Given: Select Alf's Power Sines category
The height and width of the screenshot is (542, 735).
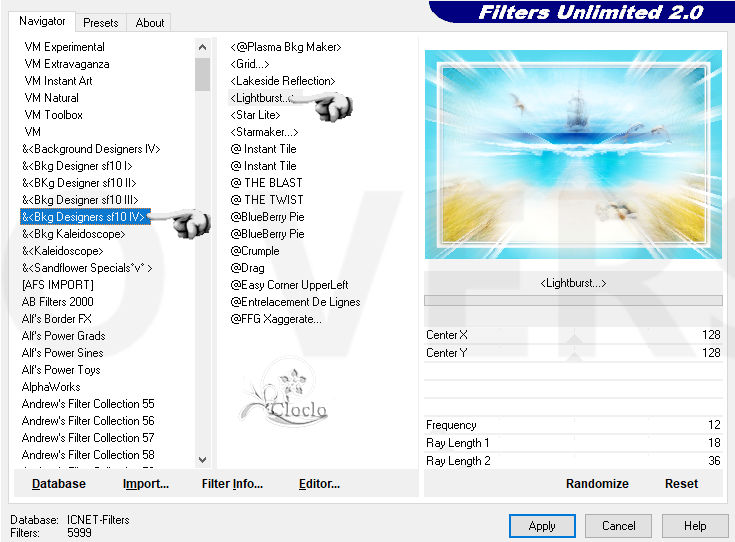Looking at the screenshot, I should [x=62, y=353].
